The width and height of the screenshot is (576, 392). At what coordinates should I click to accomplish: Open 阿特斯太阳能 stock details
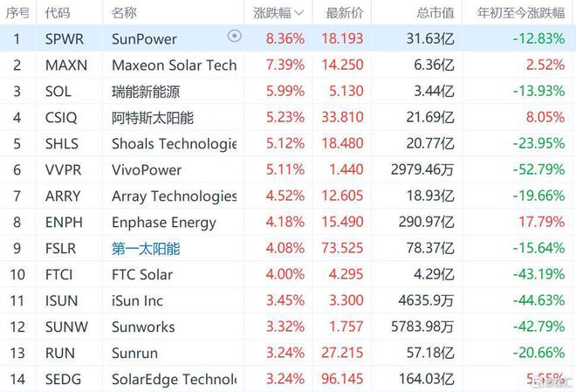153,118
